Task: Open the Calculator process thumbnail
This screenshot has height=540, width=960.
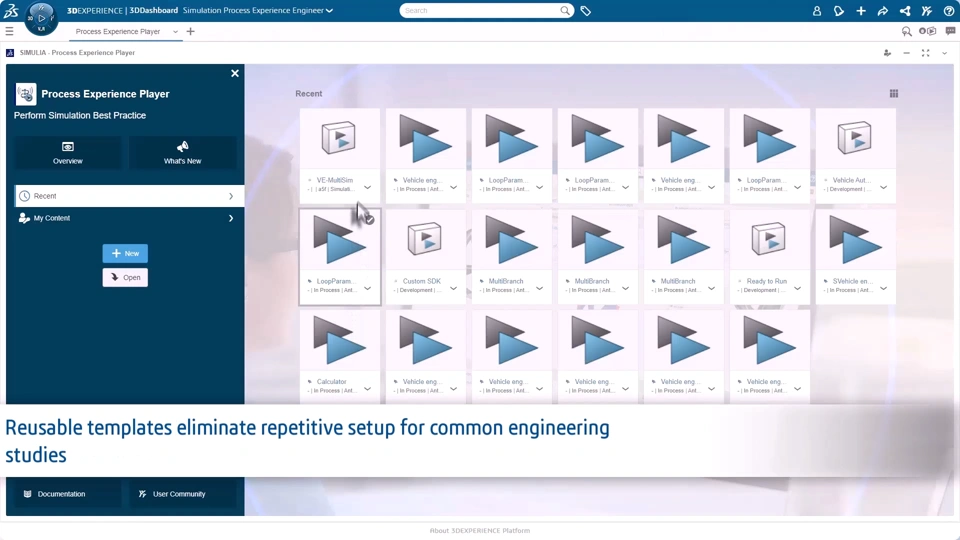Action: [339, 340]
